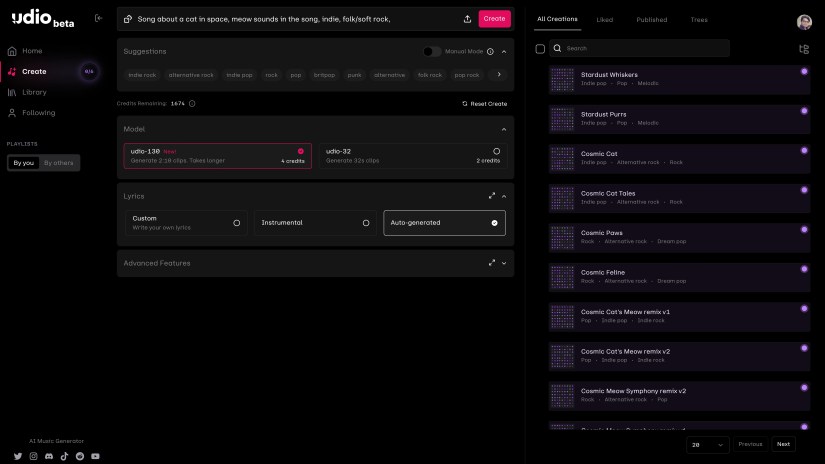Viewport: 825px width, 464px height.
Task: Add the britpop tag suggestion
Action: tap(324, 75)
